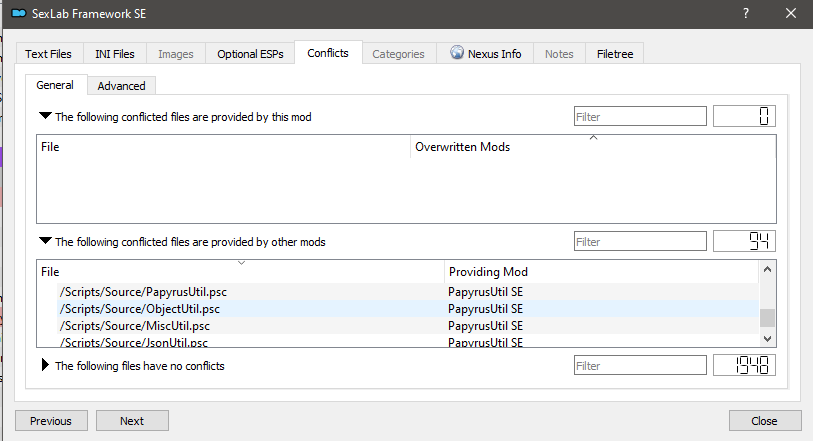
Task: Switch to the Categories tab
Action: point(398,54)
